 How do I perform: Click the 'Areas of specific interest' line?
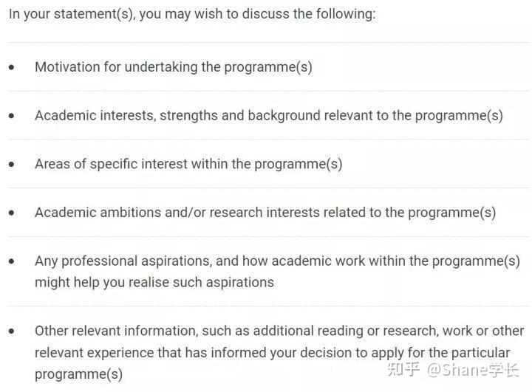click(x=188, y=164)
